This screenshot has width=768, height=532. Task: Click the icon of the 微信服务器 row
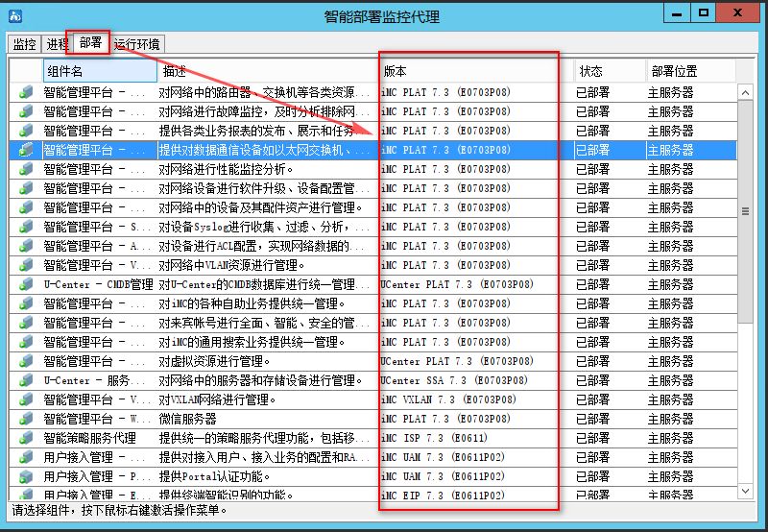click(x=26, y=419)
